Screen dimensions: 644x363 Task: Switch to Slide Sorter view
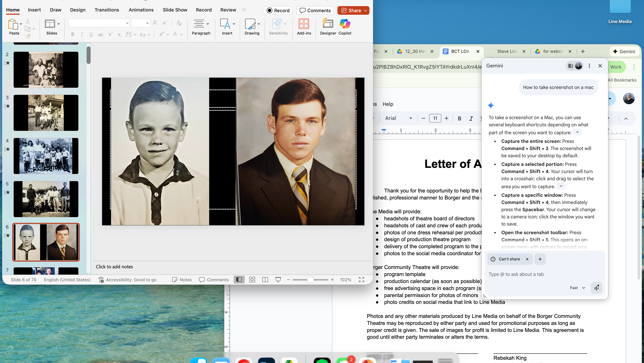252,279
